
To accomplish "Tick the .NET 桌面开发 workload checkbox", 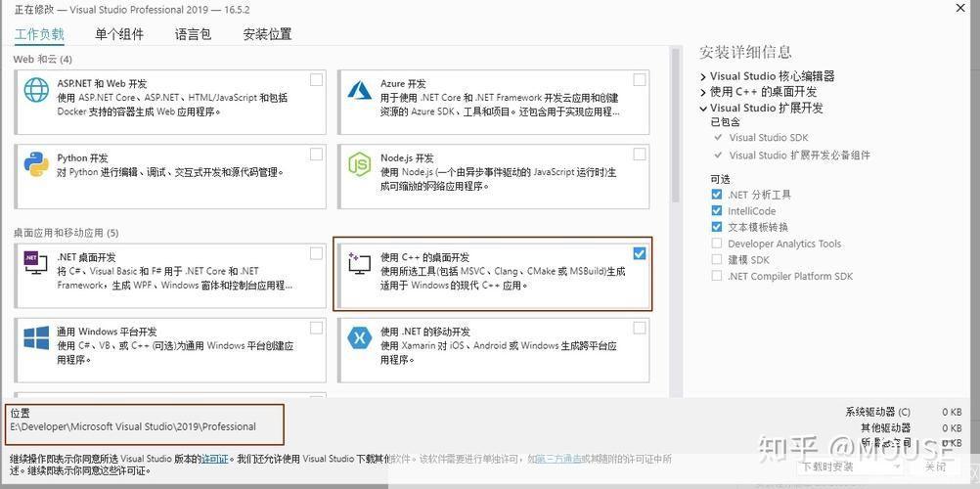I will pyautogui.click(x=316, y=253).
